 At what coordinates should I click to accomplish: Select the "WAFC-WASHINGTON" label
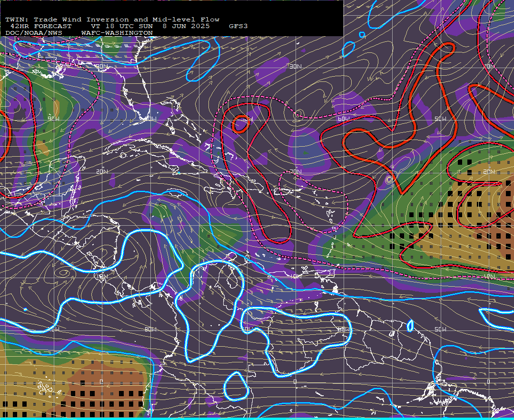point(117,33)
